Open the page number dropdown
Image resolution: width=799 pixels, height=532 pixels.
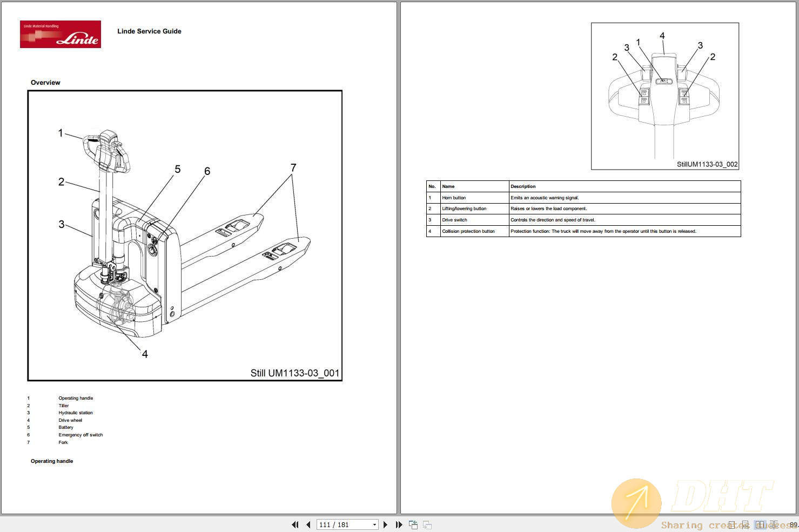(374, 524)
